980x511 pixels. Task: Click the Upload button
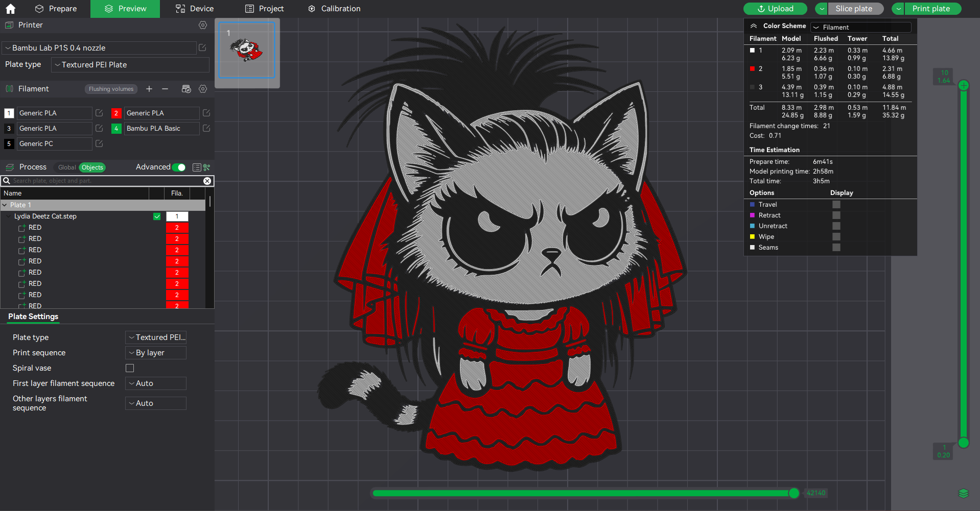775,9
